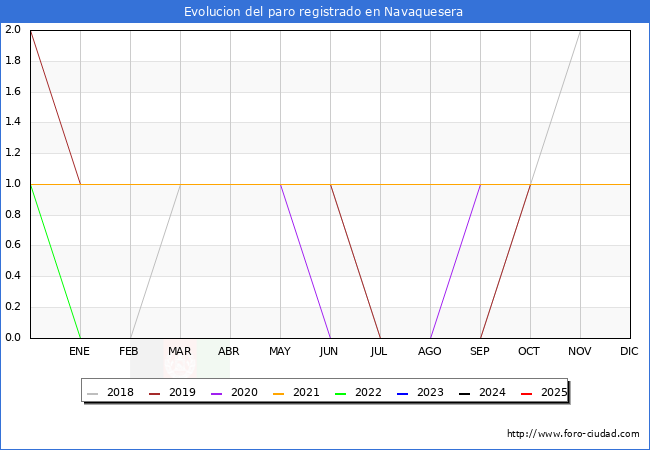
Task: Click the dark red 2019 line between JUN and JUL
Action: pos(355,261)
